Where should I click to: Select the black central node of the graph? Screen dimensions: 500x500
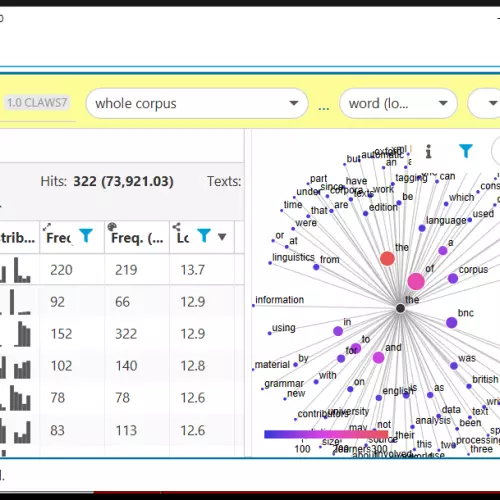pos(400,308)
